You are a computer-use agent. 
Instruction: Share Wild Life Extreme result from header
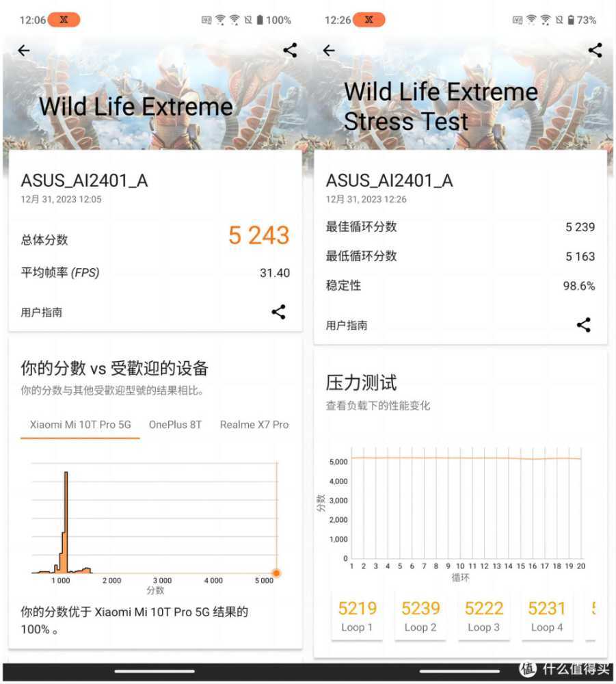click(290, 50)
